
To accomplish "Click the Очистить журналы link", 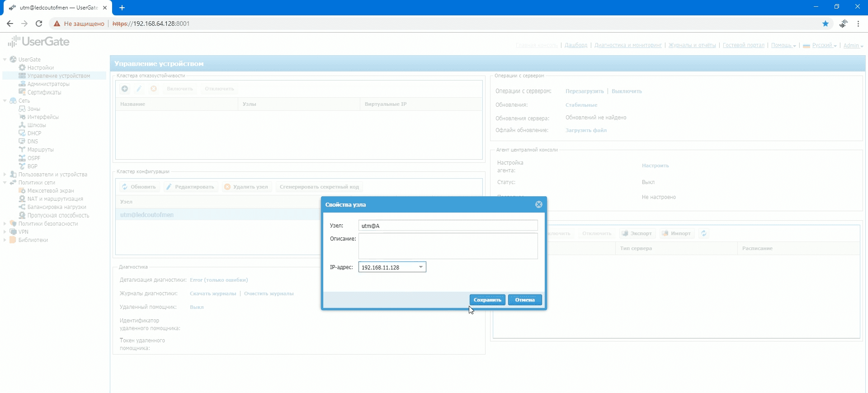I will pyautogui.click(x=269, y=294).
